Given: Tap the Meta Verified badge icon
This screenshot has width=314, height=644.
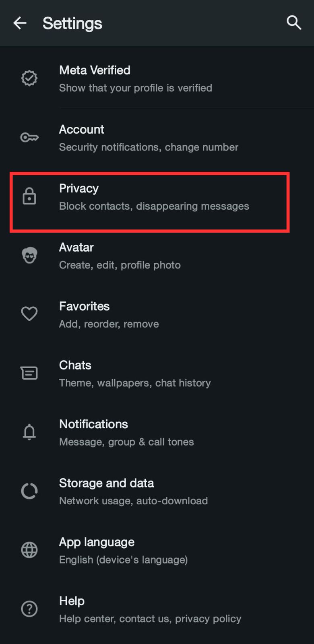Looking at the screenshot, I should click(x=29, y=78).
